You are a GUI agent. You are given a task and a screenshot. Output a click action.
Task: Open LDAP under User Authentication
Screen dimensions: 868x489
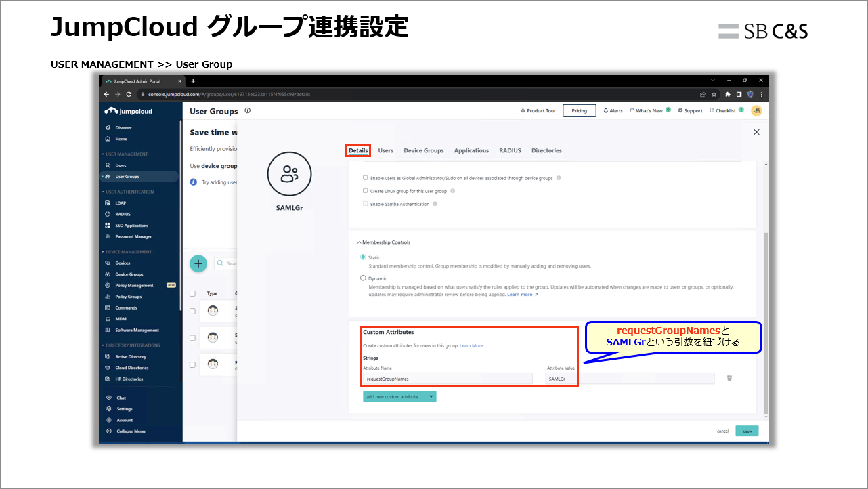[x=121, y=203]
